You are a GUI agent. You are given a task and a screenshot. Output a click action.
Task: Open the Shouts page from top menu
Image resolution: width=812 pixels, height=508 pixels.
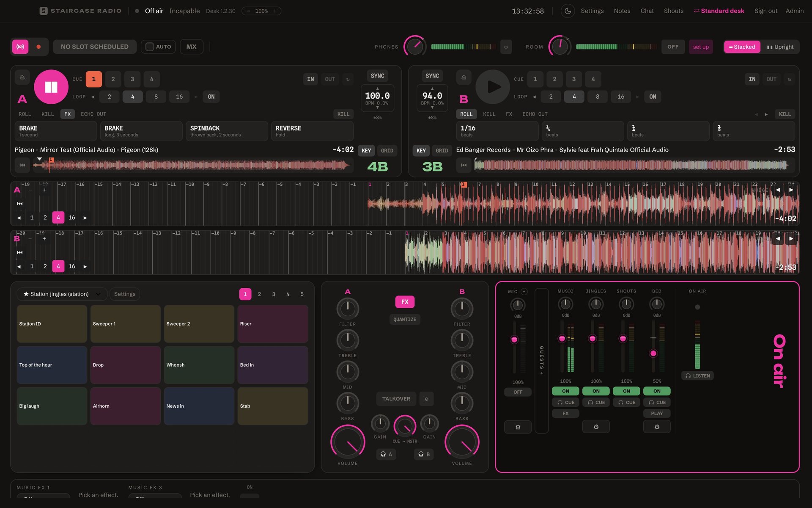(x=673, y=11)
